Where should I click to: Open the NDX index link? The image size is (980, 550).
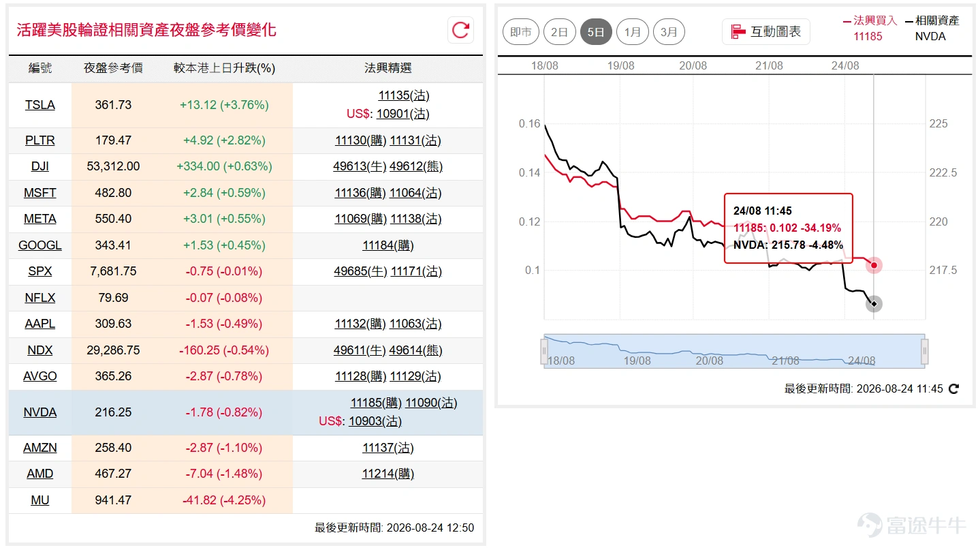click(40, 350)
